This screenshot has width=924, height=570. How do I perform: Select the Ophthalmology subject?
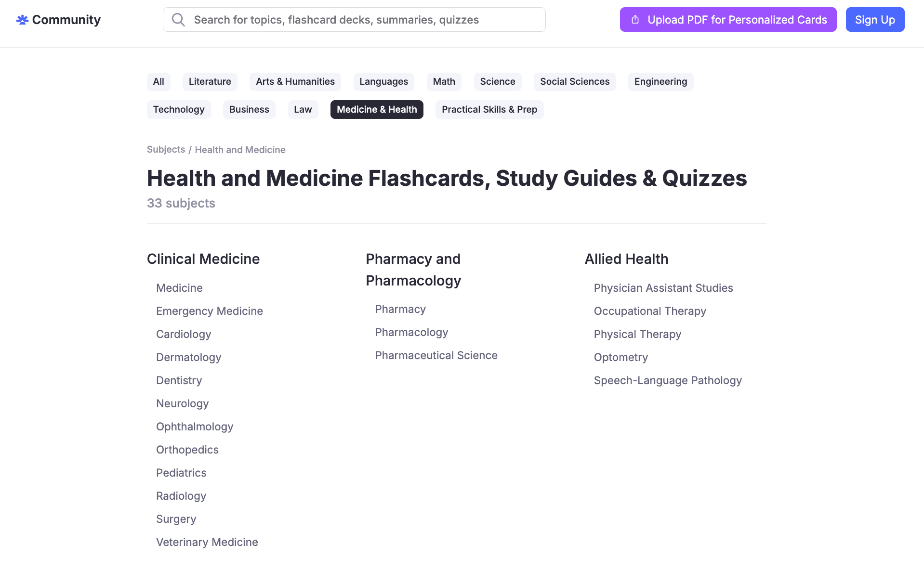point(195,427)
